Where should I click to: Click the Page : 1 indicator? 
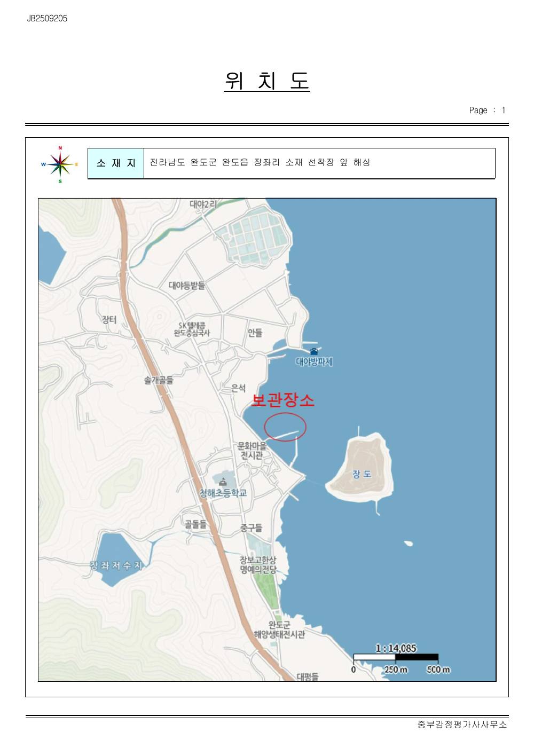tap(487, 110)
